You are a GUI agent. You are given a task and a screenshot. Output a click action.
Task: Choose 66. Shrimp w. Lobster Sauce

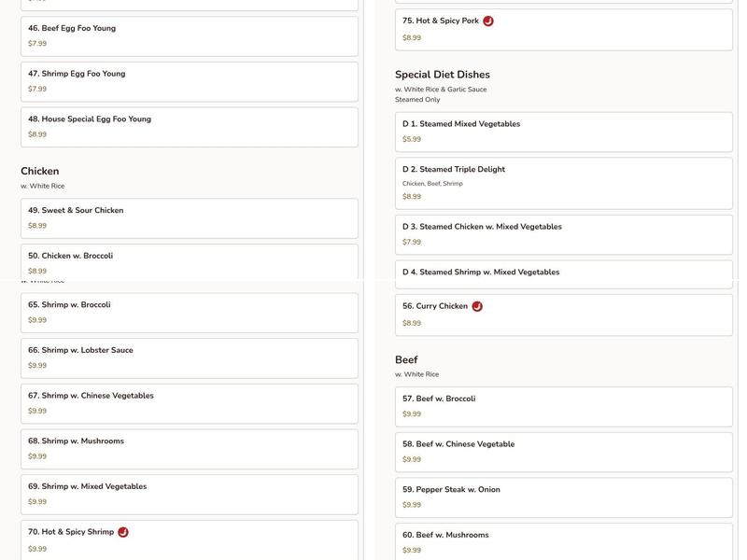point(189,357)
